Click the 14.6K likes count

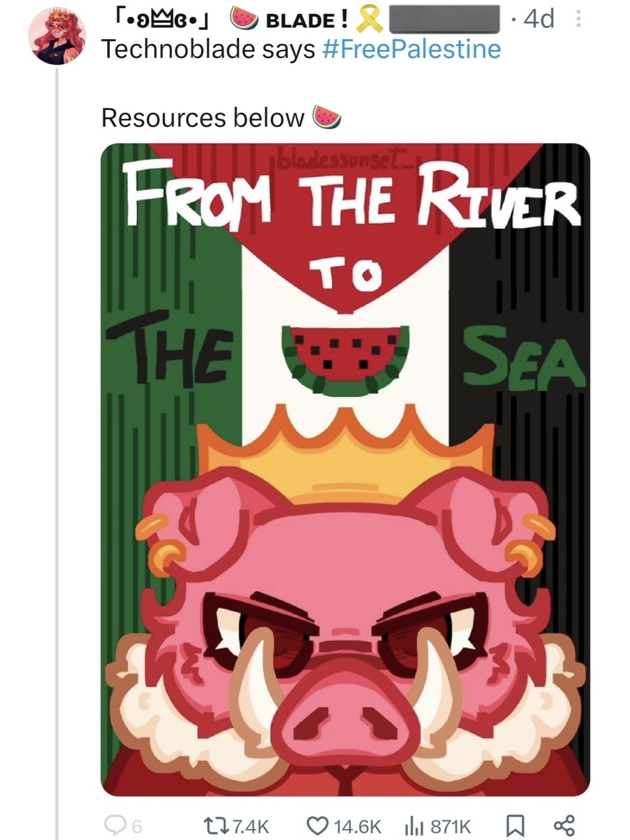358,825
